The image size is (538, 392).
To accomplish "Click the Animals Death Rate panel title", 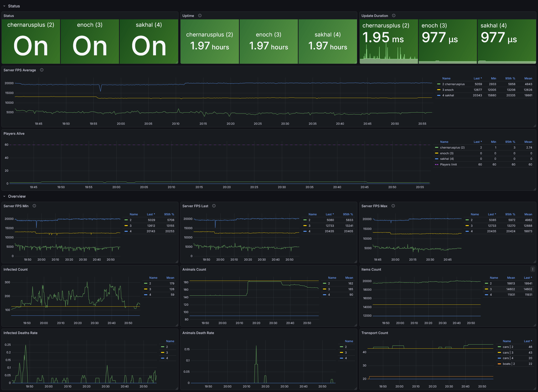I will [x=198, y=333].
